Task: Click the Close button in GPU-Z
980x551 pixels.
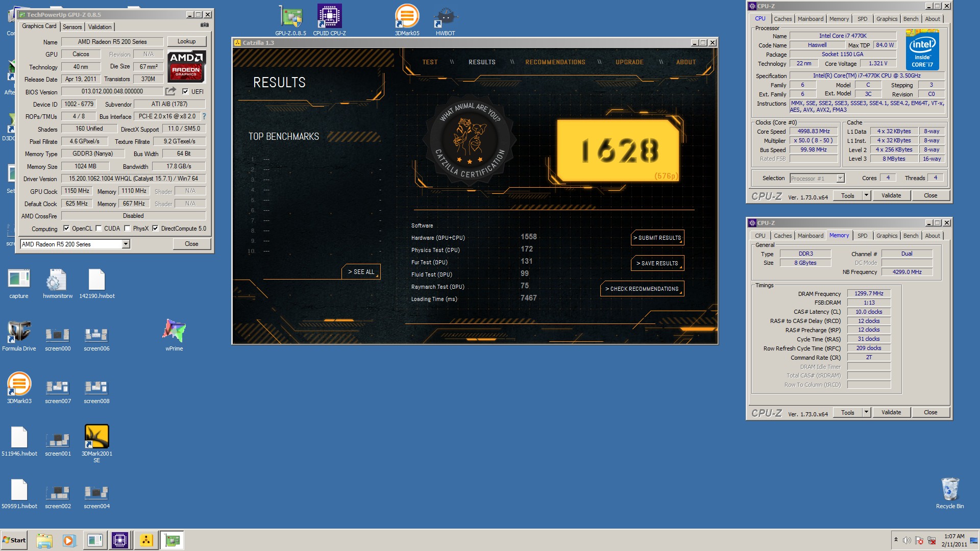Action: [191, 244]
